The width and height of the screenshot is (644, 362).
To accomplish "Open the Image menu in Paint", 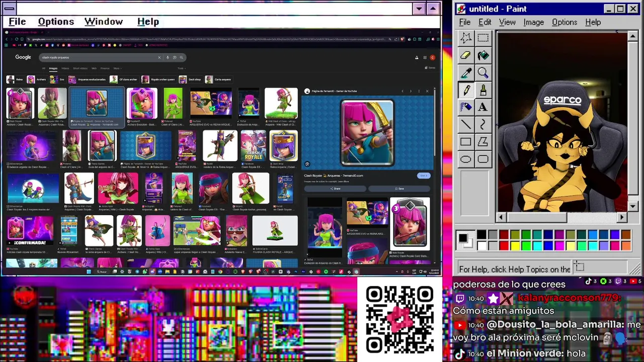I will coord(533,22).
